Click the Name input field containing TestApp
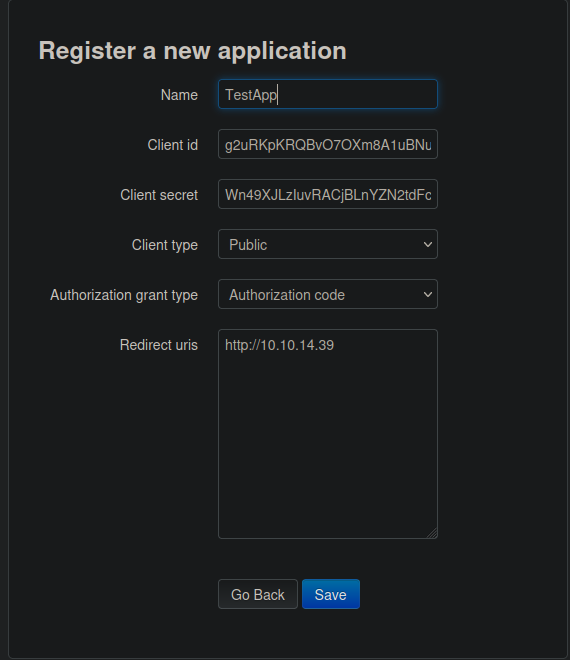570x660 pixels. point(328,94)
